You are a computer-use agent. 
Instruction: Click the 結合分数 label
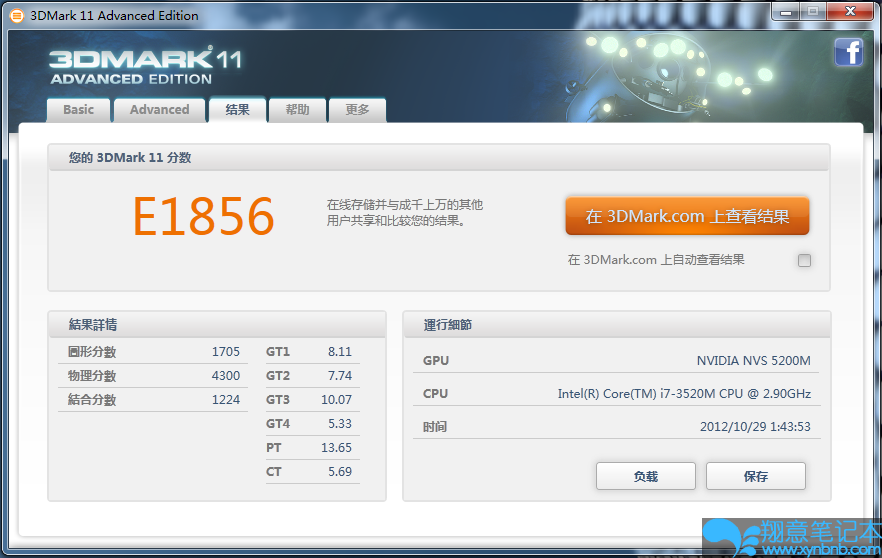pos(92,400)
